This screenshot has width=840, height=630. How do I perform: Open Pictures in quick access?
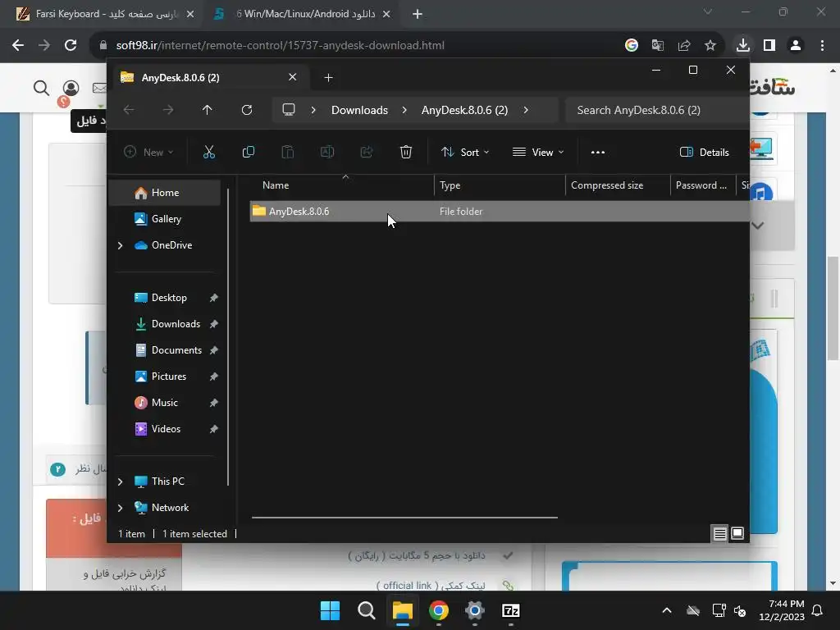[x=169, y=376]
